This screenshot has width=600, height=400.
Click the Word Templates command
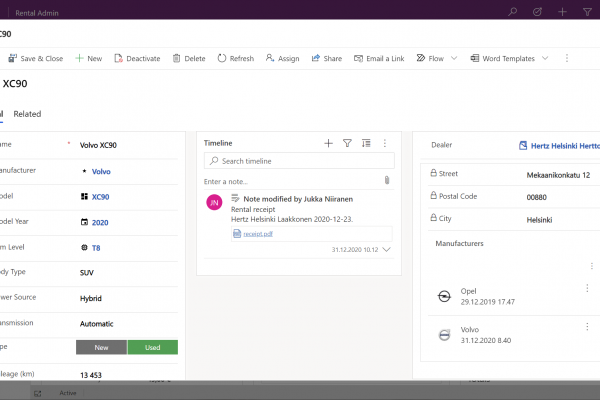tap(502, 58)
